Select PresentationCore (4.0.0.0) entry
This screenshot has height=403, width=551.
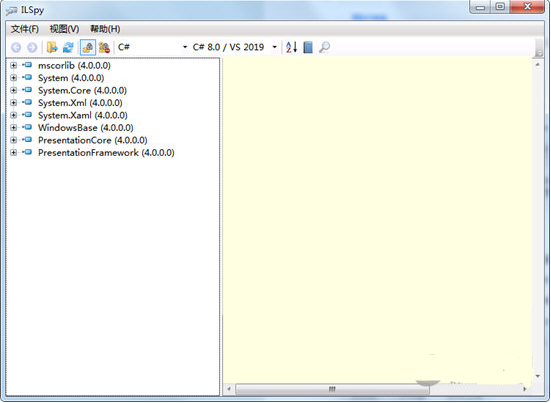click(92, 140)
